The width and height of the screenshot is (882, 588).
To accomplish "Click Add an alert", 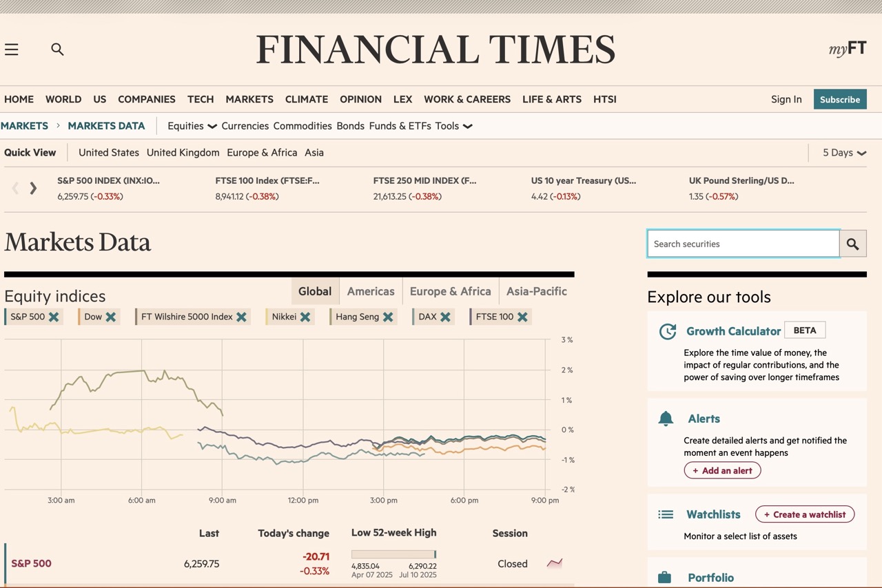I will click(722, 470).
